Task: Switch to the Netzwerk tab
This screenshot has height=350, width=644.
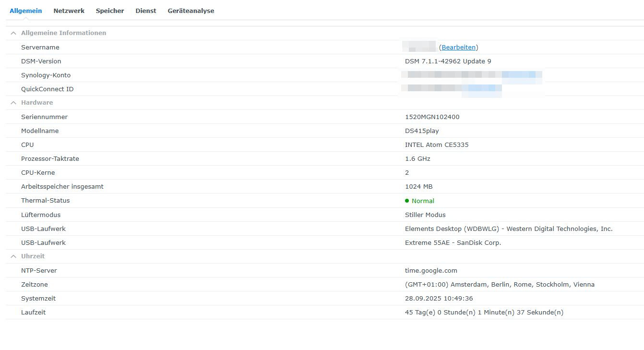Action: 69,11
